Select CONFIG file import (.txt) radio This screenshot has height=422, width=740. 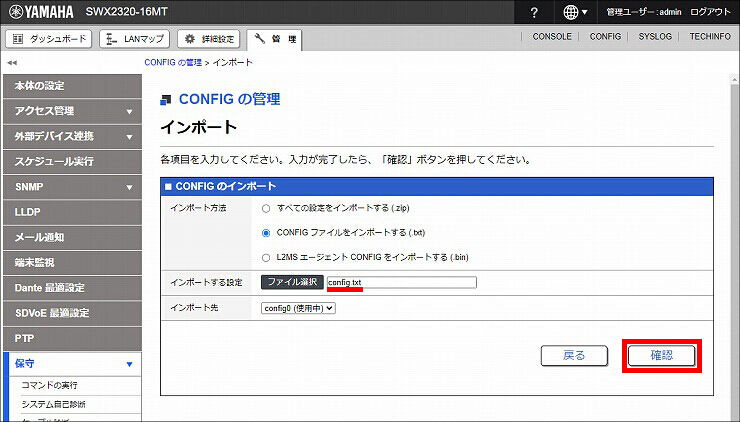click(266, 233)
